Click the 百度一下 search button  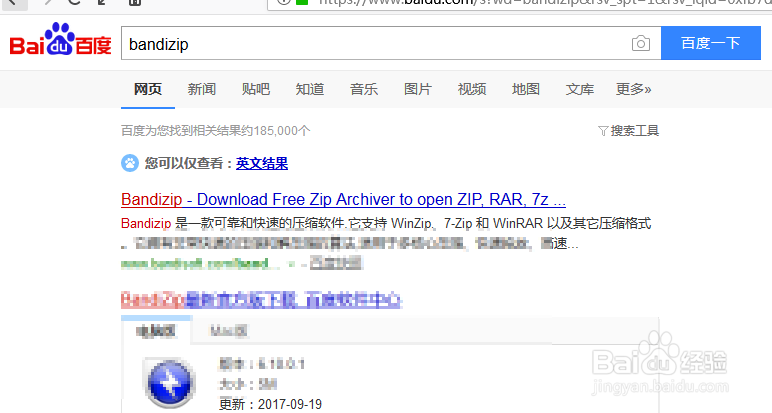[x=710, y=43]
